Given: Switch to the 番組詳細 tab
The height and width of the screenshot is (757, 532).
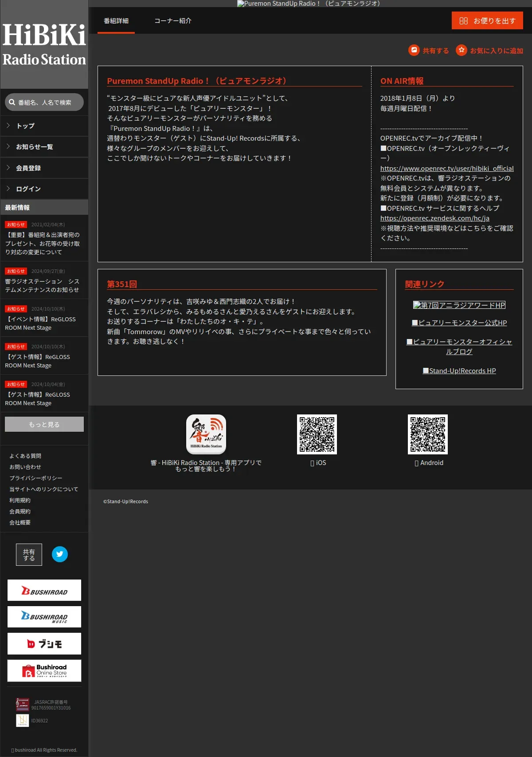Looking at the screenshot, I should [x=116, y=21].
